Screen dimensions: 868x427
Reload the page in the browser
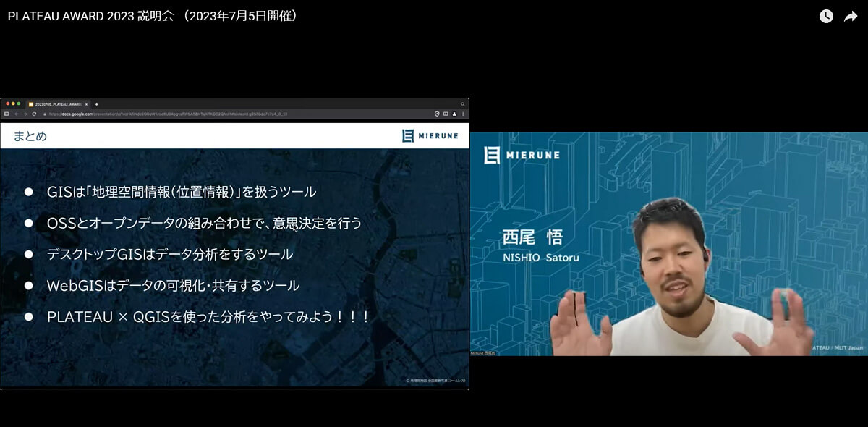coord(34,114)
